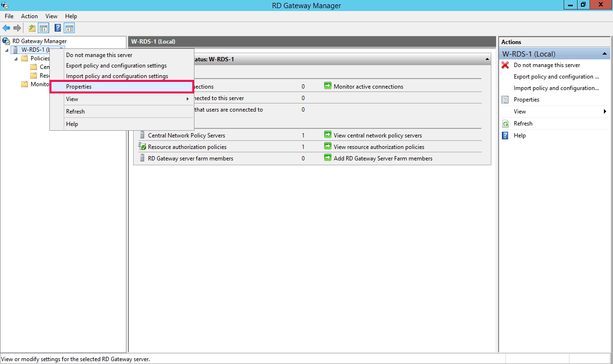Open Help from the toolbar question-mark icon
613x364 pixels.
tap(58, 28)
